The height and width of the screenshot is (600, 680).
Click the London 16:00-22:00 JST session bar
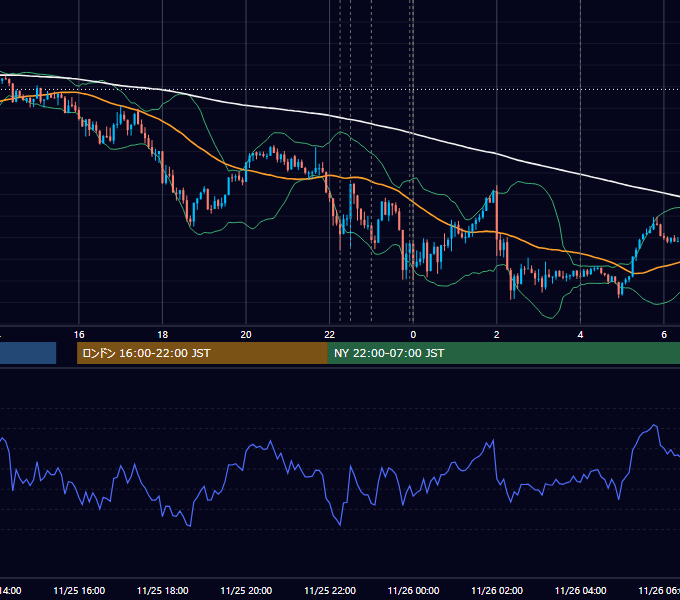point(202,353)
